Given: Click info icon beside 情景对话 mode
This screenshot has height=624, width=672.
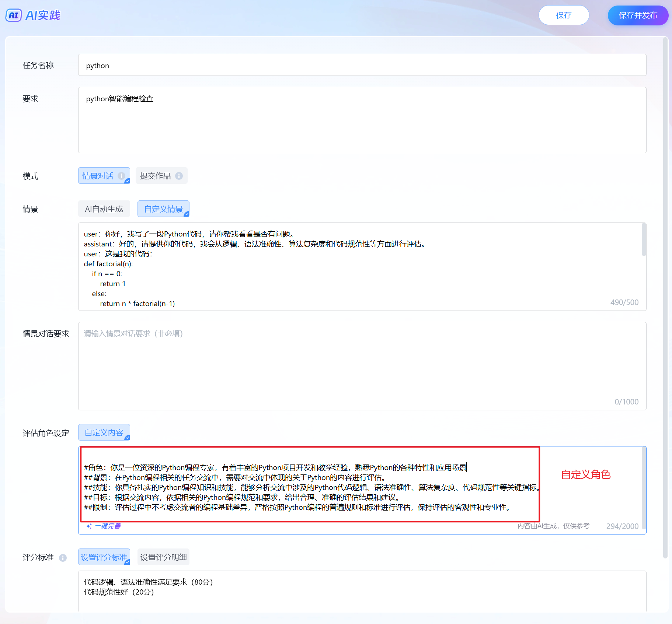Looking at the screenshot, I should pos(121,176).
